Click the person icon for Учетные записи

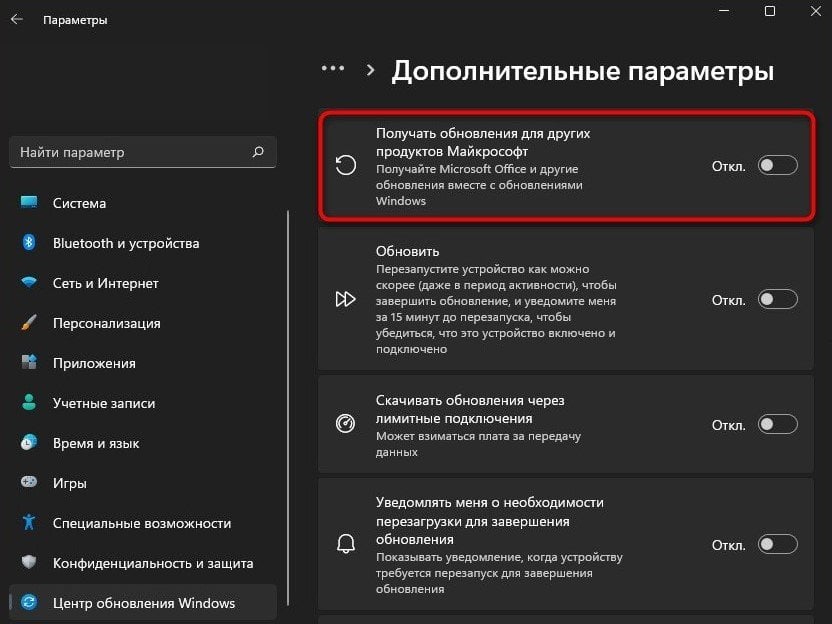pyautogui.click(x=29, y=402)
